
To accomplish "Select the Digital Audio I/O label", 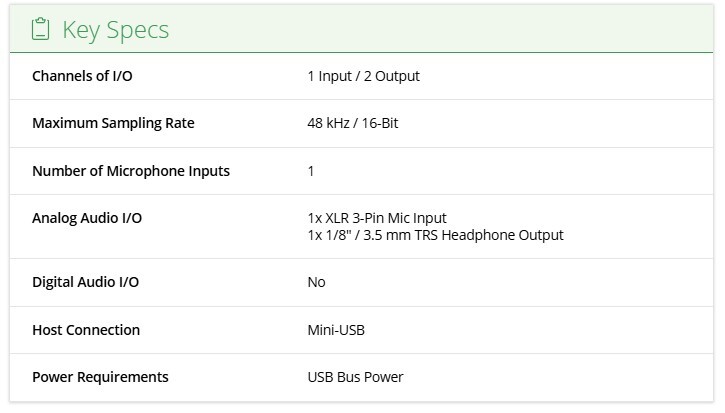I will (x=85, y=282).
